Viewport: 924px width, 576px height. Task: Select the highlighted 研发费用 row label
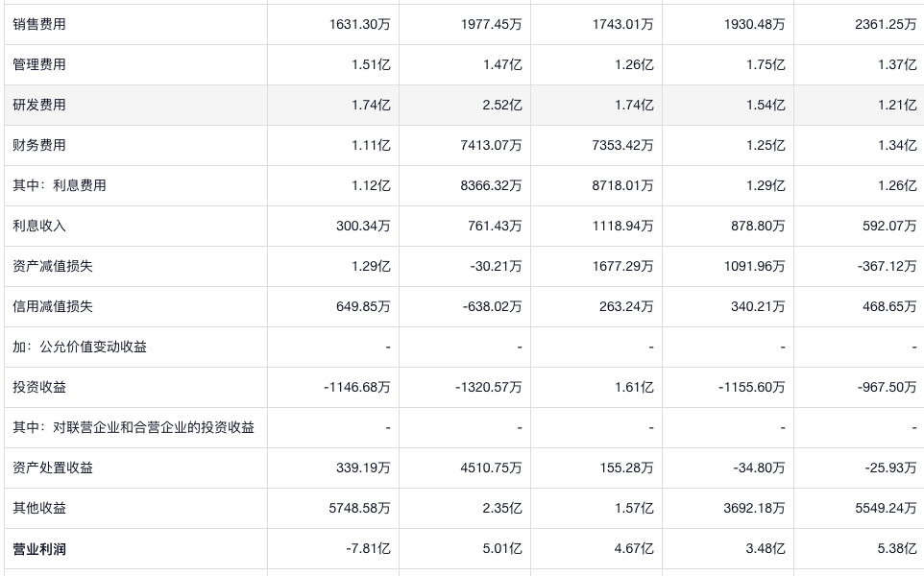click(x=39, y=105)
